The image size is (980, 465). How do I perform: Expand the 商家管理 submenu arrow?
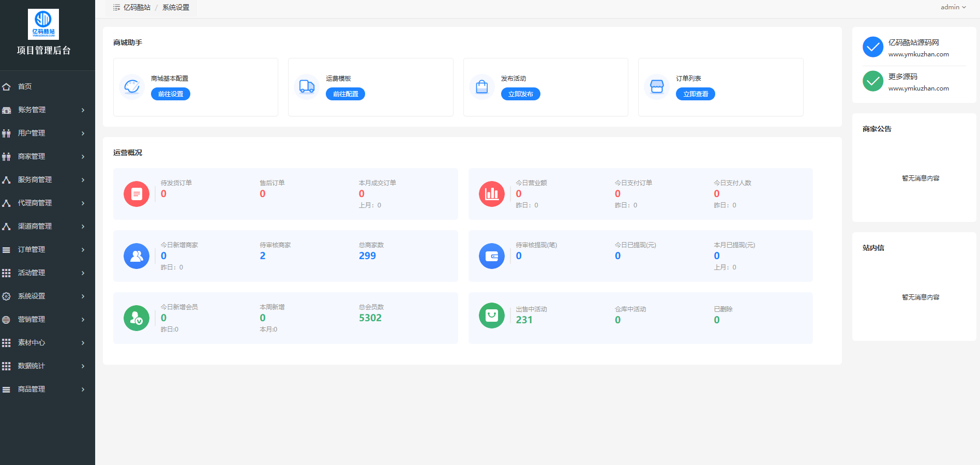pyautogui.click(x=83, y=156)
